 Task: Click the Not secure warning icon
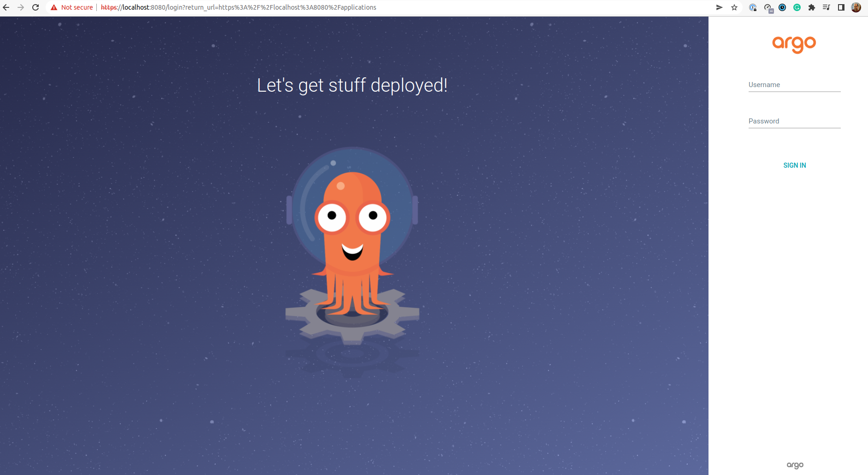click(54, 7)
